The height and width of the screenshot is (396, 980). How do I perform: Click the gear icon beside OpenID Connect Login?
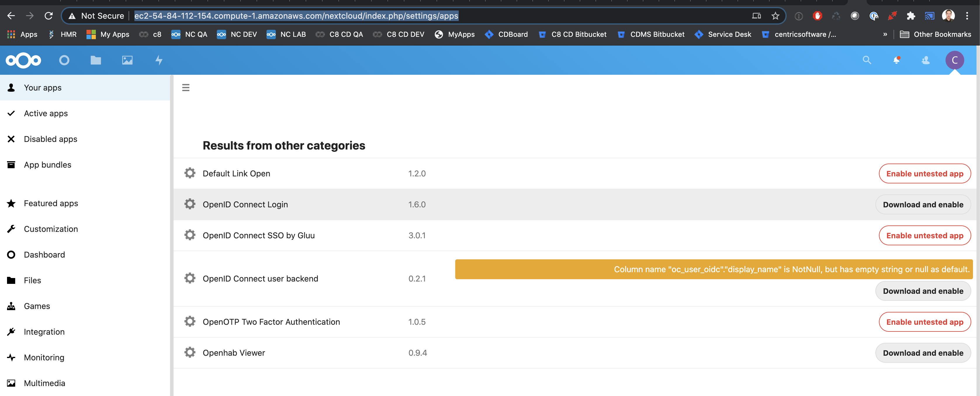(190, 204)
